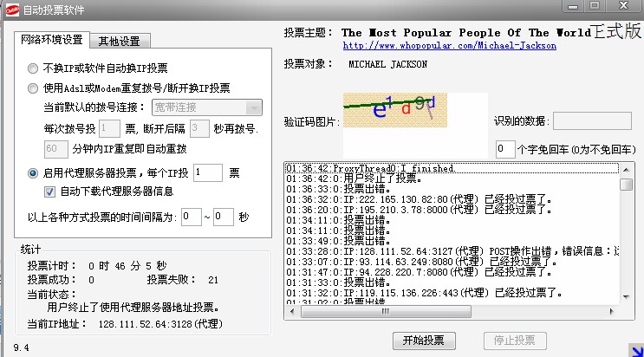Open the 宽带连接 dial-up connection dropdown
Viewport: 644px width, 357px height.
point(206,107)
